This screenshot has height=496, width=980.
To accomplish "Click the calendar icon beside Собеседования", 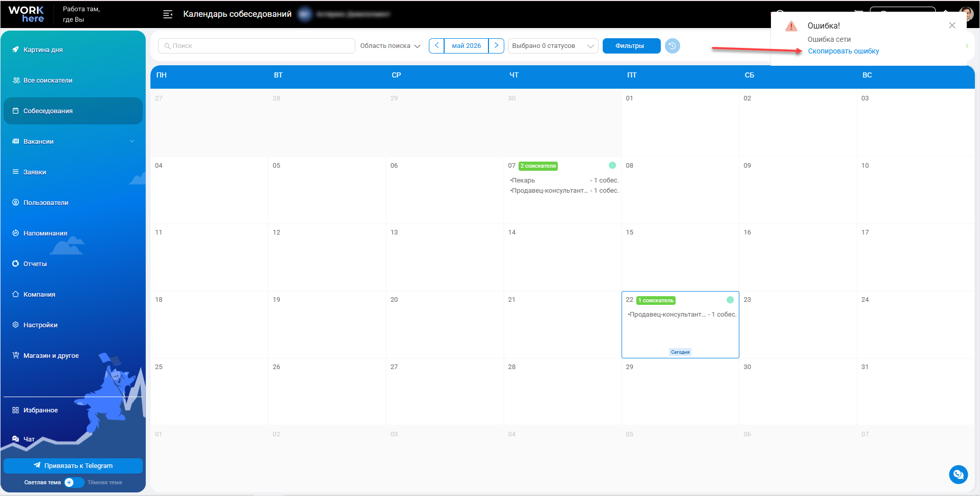I will coord(16,111).
